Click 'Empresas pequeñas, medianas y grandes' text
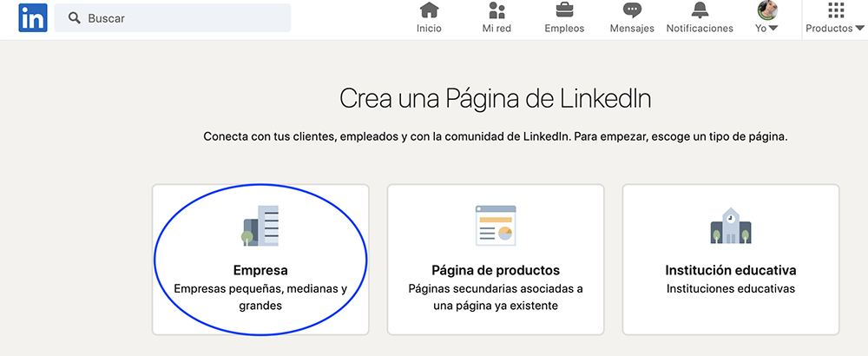The height and width of the screenshot is (356, 868). coord(260,297)
